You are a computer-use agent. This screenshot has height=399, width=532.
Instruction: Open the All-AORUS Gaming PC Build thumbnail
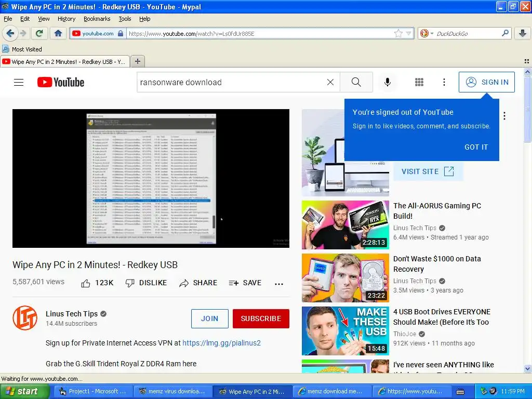point(345,225)
